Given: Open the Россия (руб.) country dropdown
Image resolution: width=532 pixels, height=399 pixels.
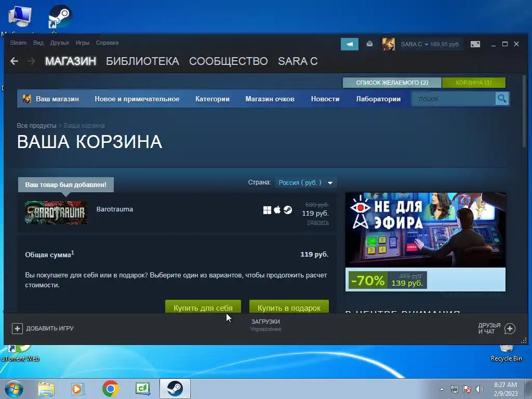Looking at the screenshot, I should (305, 182).
